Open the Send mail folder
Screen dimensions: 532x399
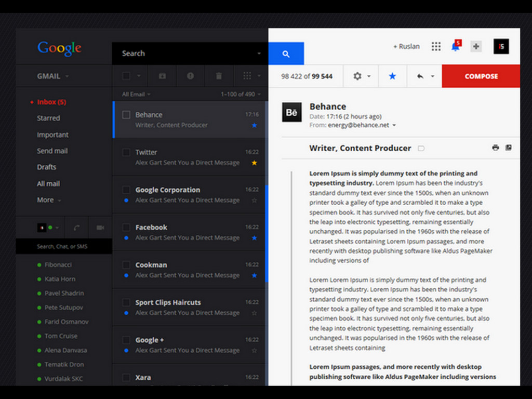52,151
